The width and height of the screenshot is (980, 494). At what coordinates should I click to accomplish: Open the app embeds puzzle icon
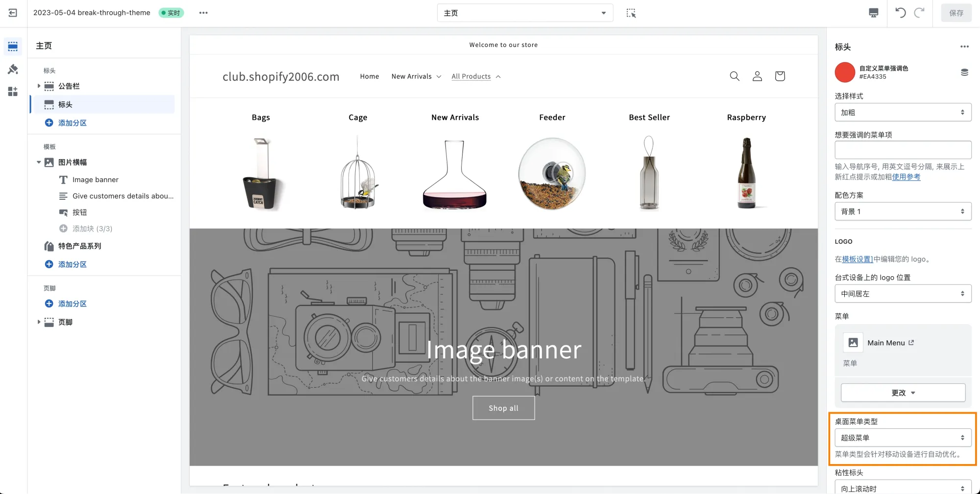pos(13,91)
